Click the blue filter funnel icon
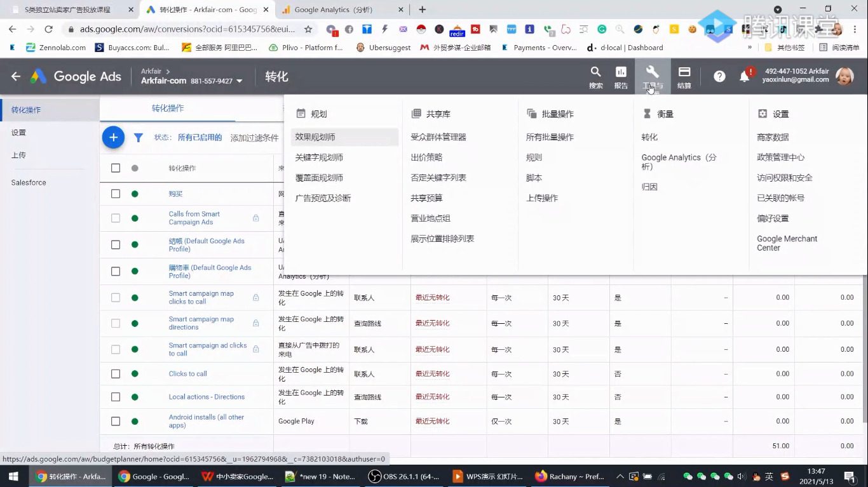This screenshot has width=868, height=487. pos(139,137)
